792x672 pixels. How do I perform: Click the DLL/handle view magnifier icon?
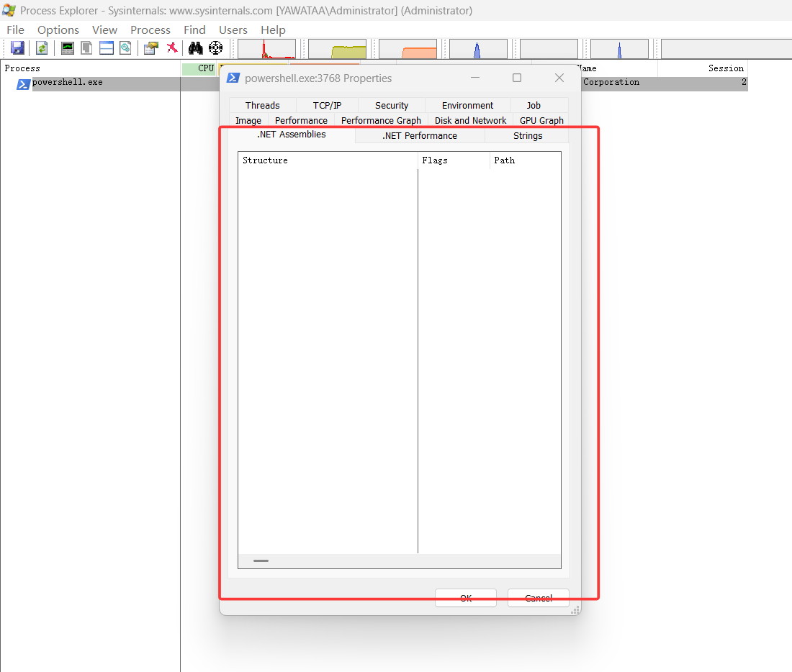pyautogui.click(x=125, y=48)
